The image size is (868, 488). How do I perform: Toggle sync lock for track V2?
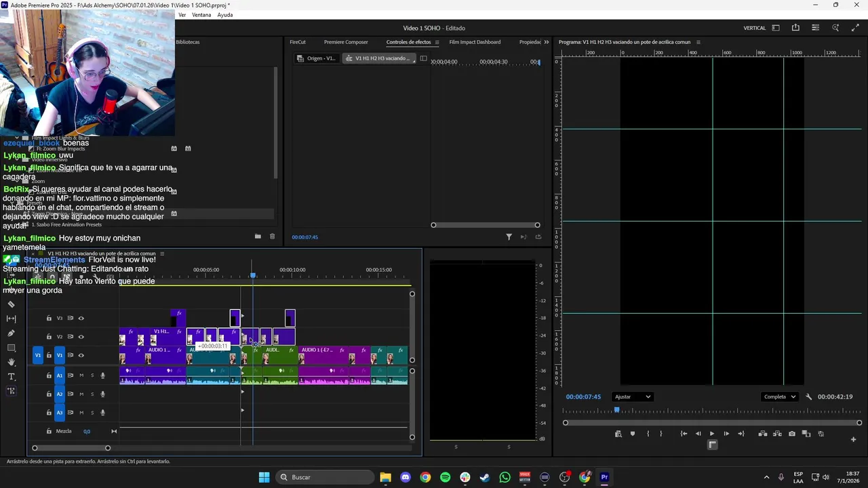[x=71, y=337]
